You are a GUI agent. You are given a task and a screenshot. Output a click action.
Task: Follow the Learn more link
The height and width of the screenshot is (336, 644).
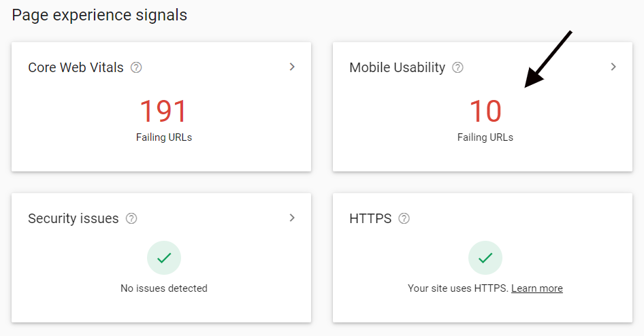pyautogui.click(x=537, y=288)
